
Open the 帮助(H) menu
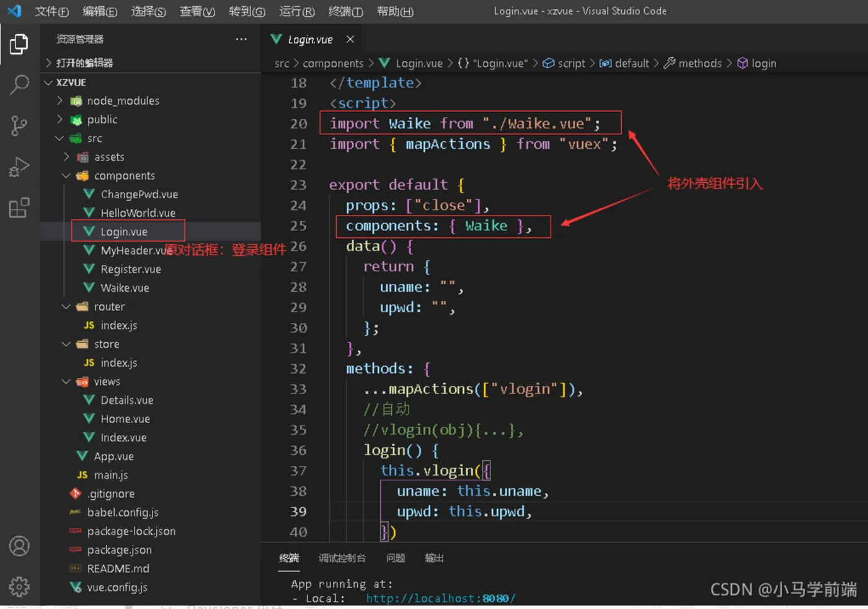(395, 11)
